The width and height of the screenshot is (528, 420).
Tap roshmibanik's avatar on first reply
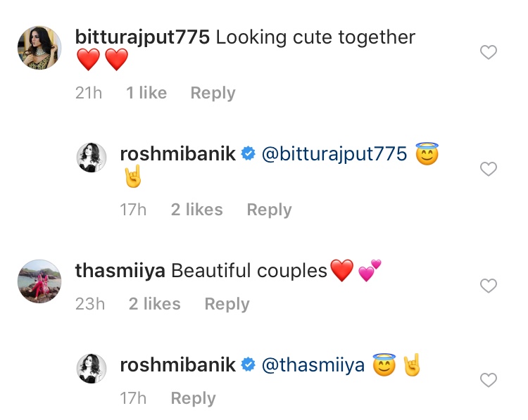click(x=92, y=159)
